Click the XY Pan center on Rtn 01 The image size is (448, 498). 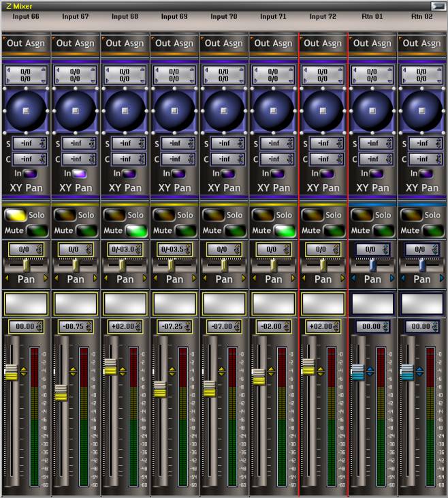[372, 110]
